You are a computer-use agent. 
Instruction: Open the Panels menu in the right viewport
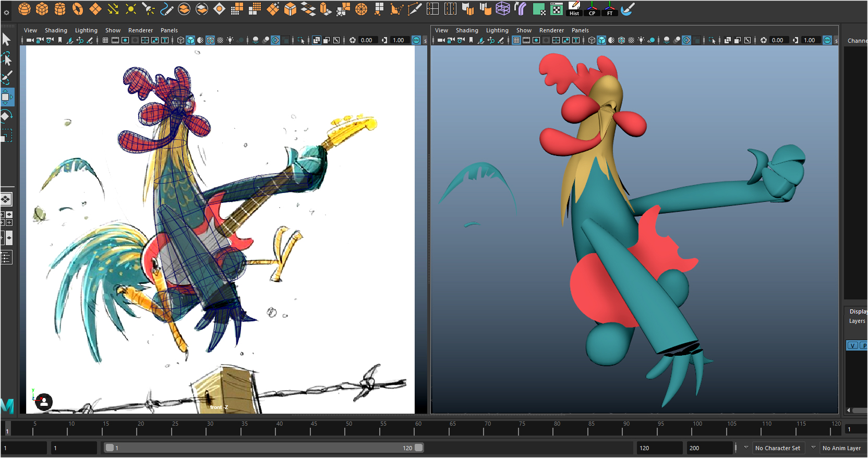tap(580, 30)
